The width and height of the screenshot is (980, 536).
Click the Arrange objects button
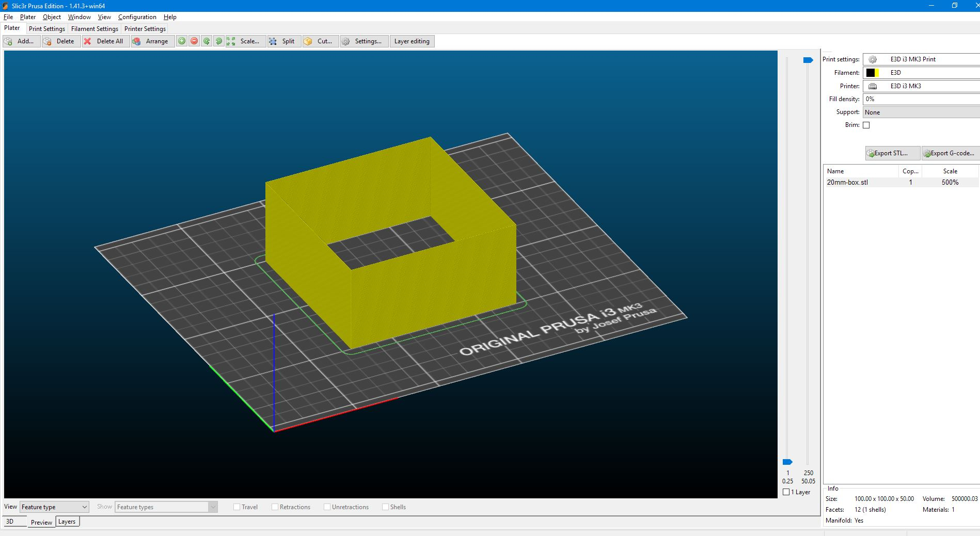pyautogui.click(x=152, y=41)
